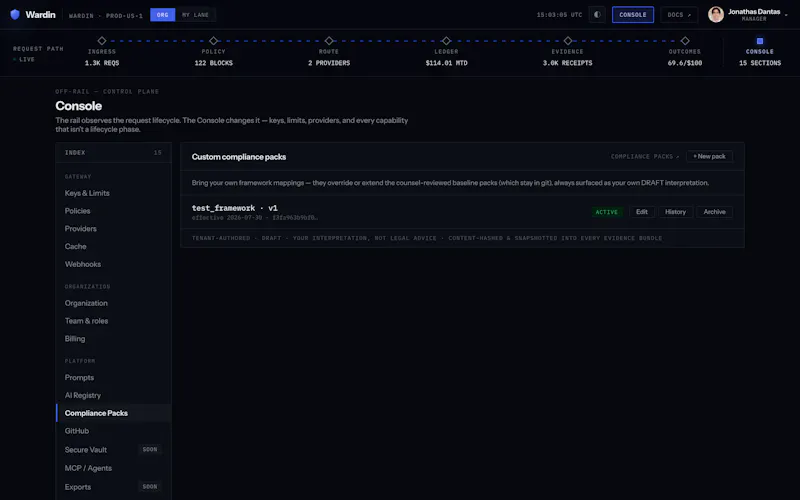Open 69.6/$100 outcomes stat

click(x=685, y=63)
